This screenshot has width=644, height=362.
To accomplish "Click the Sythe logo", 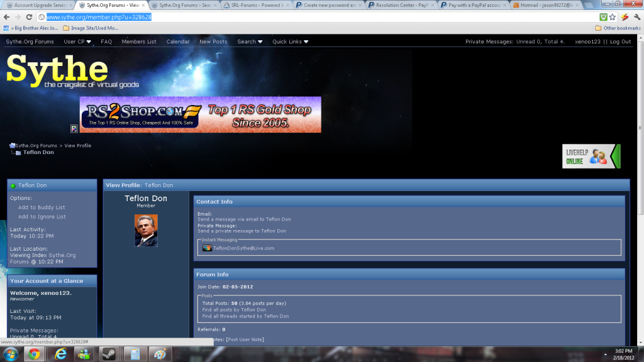I will 73,71.
